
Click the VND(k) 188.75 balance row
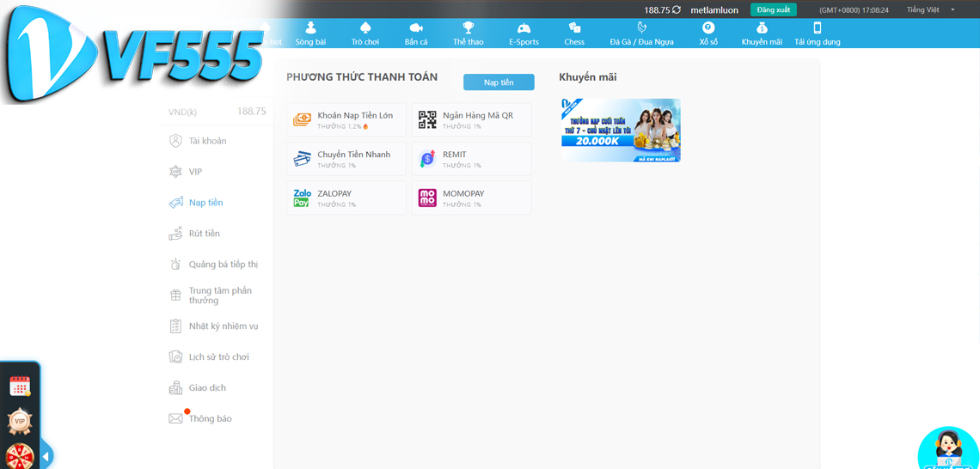[217, 112]
